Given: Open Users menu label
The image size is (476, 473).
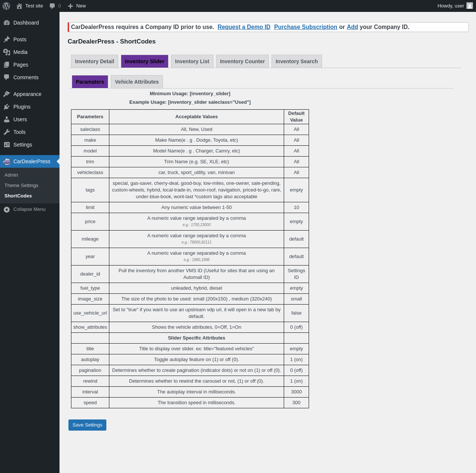Looking at the screenshot, I should [20, 119].
